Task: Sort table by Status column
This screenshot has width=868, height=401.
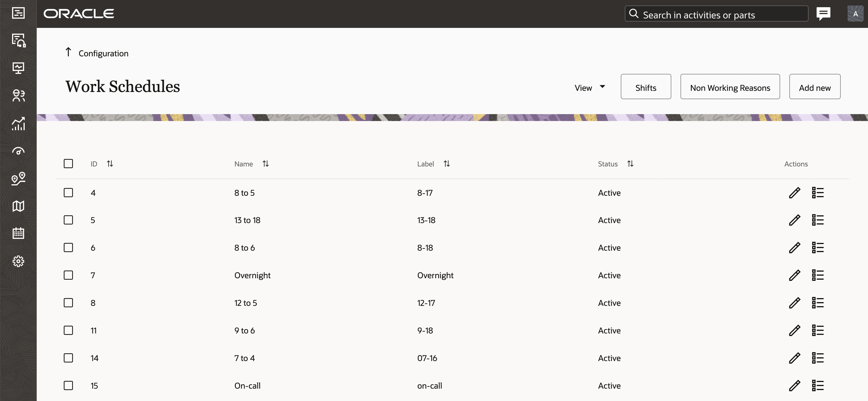Action: (x=630, y=164)
